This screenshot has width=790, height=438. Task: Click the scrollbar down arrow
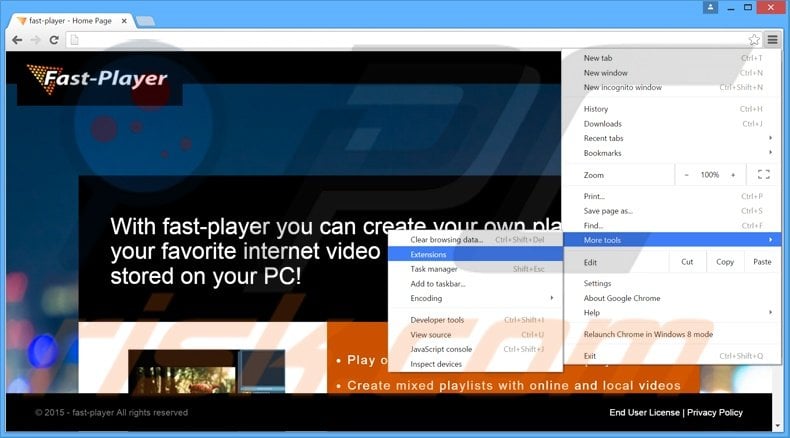pos(778,426)
